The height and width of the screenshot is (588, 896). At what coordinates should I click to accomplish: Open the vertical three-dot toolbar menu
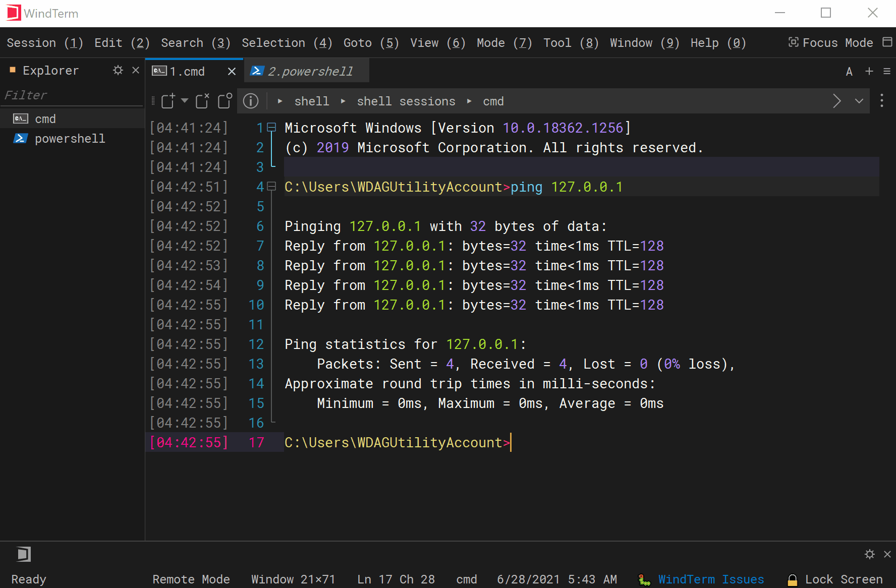(882, 101)
